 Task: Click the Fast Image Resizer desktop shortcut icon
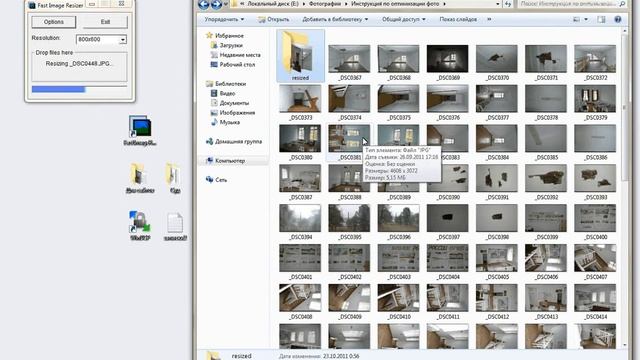(140, 127)
